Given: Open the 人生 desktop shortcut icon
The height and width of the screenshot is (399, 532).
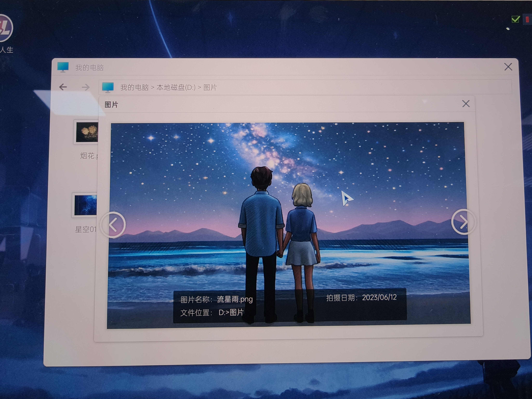Looking at the screenshot, I should [5, 28].
